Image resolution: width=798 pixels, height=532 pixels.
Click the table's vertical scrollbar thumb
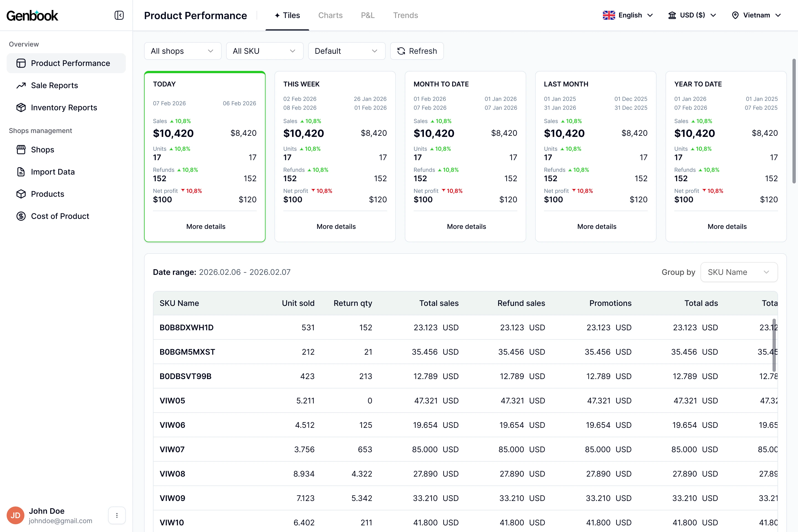774,345
